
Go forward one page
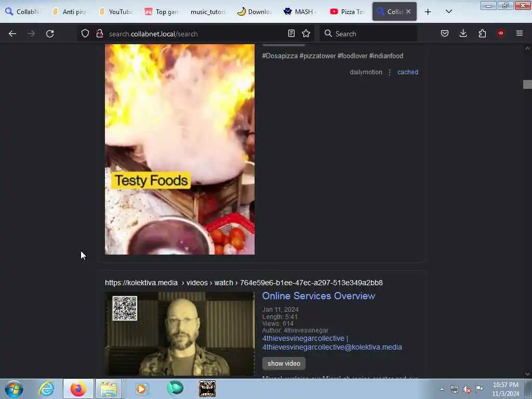pos(31,34)
